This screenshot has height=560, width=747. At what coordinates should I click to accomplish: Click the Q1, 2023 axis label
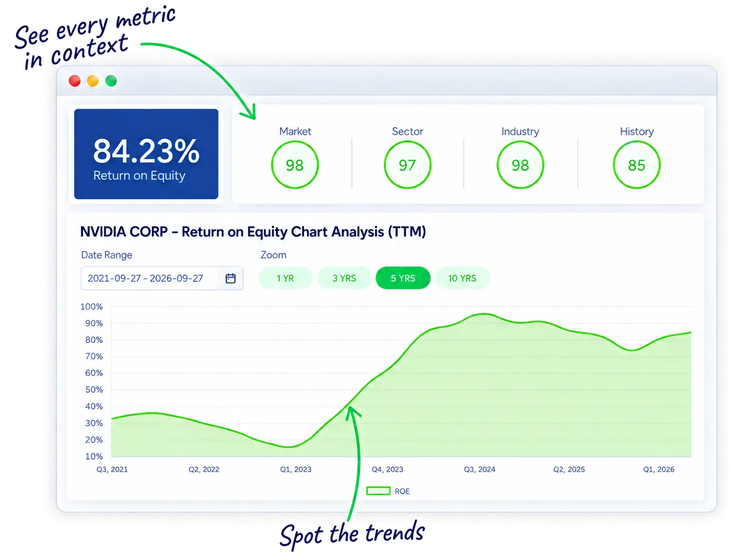[296, 469]
